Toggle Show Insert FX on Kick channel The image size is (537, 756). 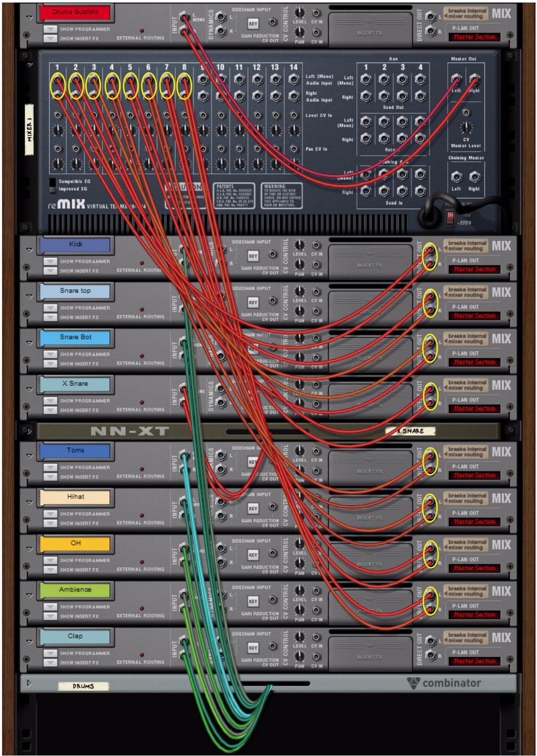(50, 271)
